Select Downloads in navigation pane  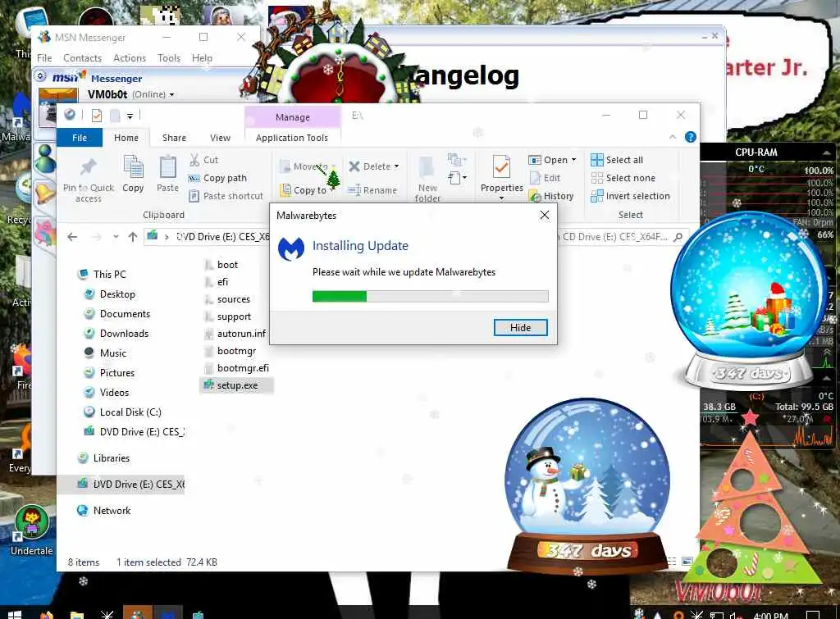click(x=116, y=334)
